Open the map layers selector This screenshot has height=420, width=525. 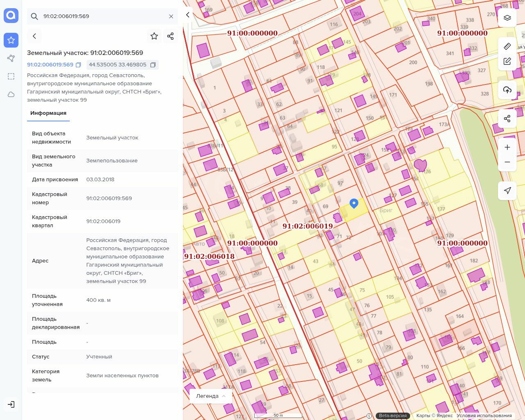[507, 18]
